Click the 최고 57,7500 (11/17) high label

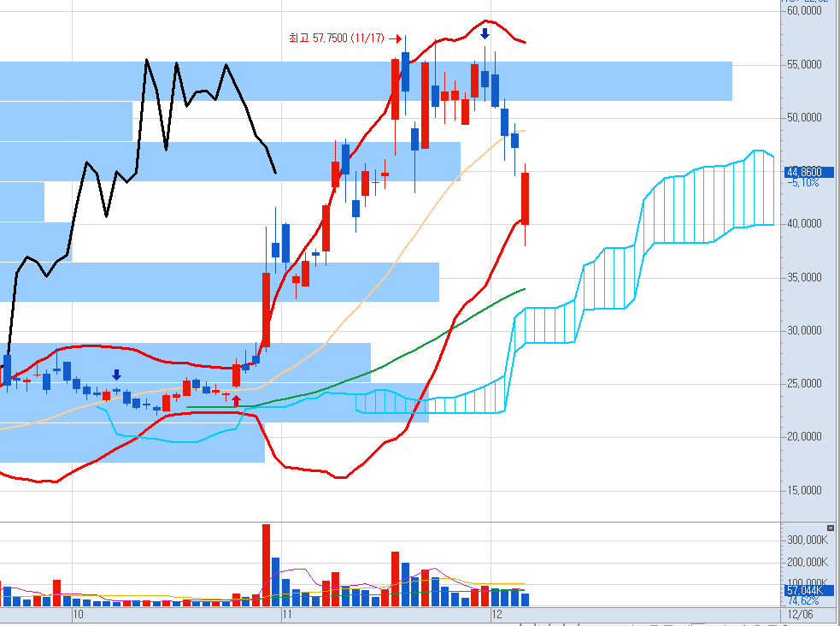[337, 38]
